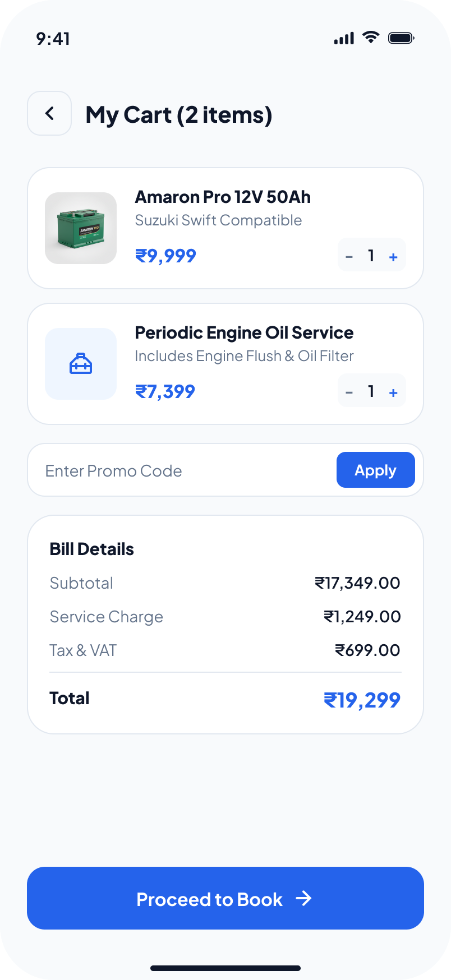
Task: Apply the promo code
Action: coord(376,470)
